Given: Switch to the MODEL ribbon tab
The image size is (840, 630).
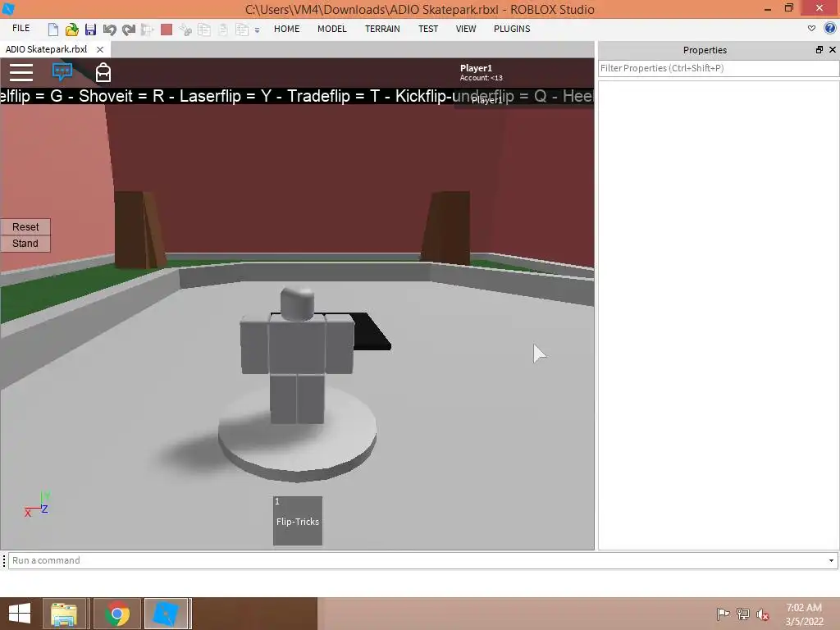Looking at the screenshot, I should coord(332,29).
